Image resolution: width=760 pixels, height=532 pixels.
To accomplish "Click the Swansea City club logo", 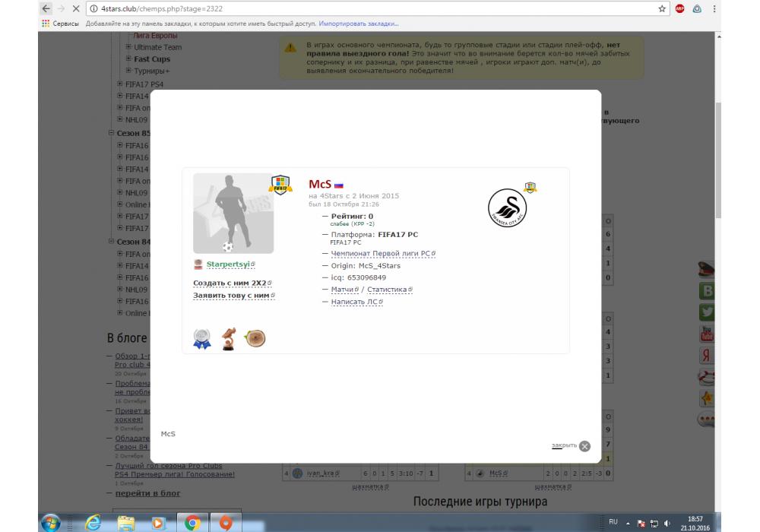I will tap(507, 205).
